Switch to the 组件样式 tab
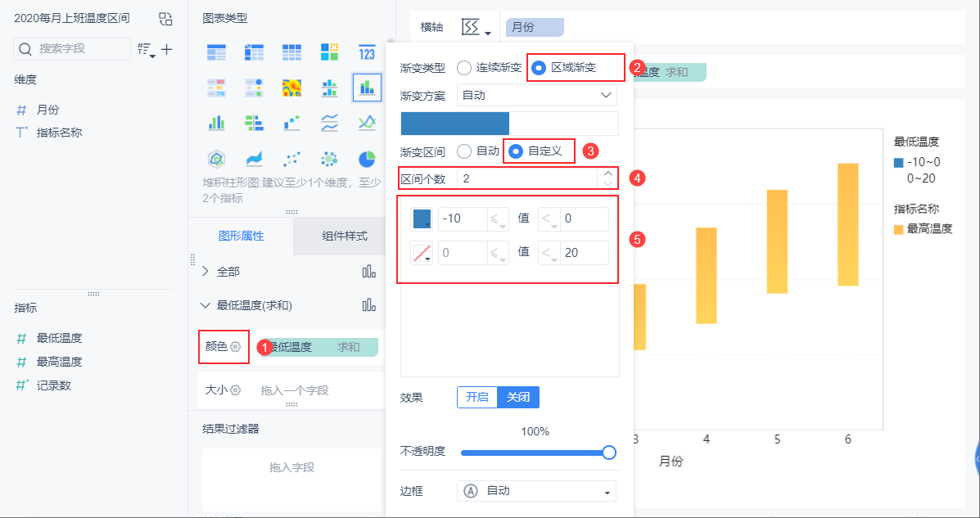 coord(345,236)
